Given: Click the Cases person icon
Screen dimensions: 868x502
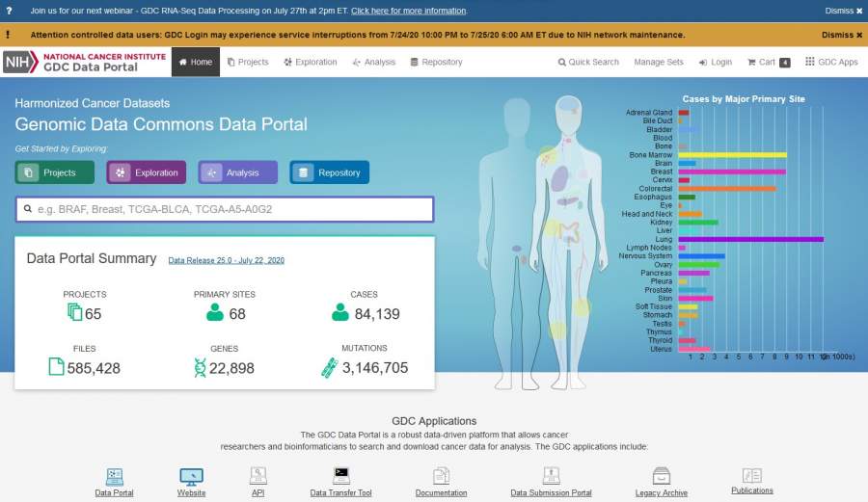Looking at the screenshot, I should tap(340, 312).
